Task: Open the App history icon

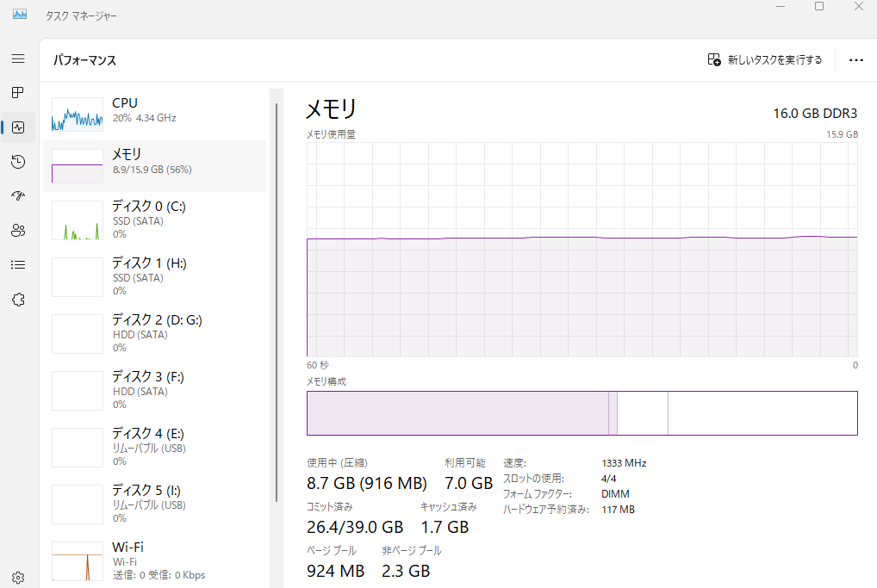Action: point(18,162)
